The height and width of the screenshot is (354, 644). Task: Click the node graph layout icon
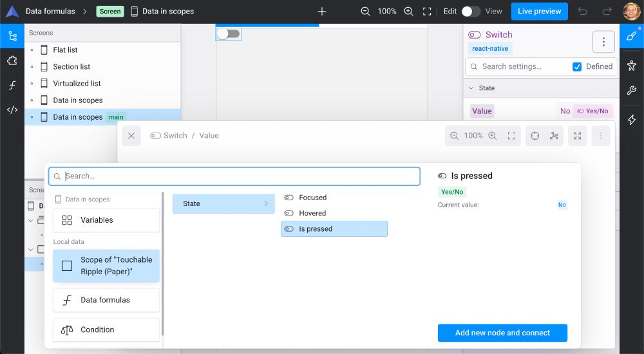click(x=554, y=136)
